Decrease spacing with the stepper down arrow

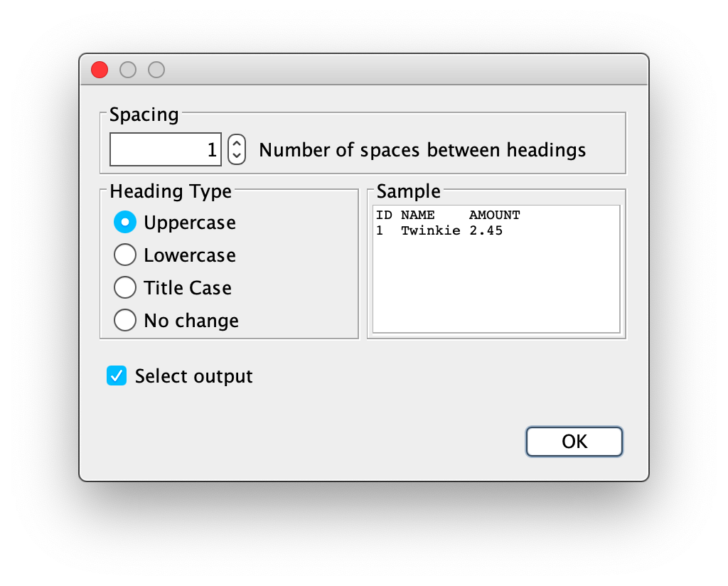(237, 156)
